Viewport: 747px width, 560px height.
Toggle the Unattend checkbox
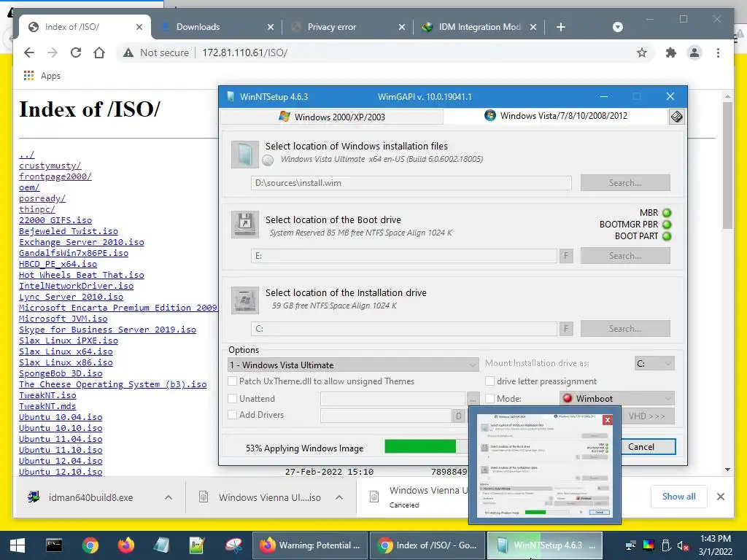(233, 399)
